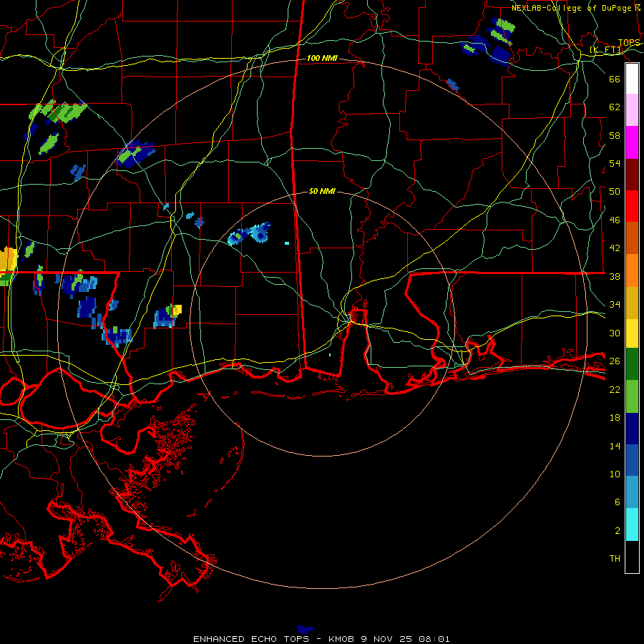Pick the navy blue legend swatch
The image size is (644, 644).
pyautogui.click(x=632, y=429)
